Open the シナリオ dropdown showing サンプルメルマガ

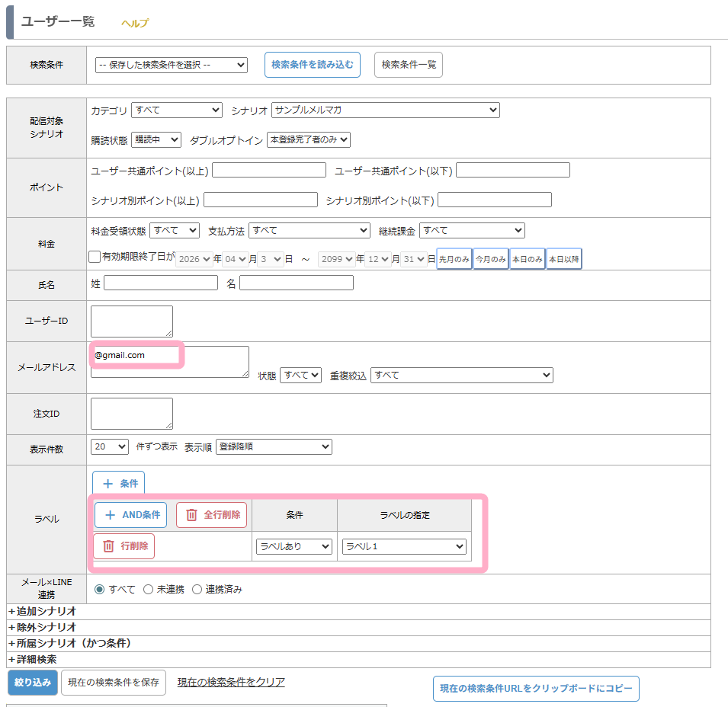385,110
